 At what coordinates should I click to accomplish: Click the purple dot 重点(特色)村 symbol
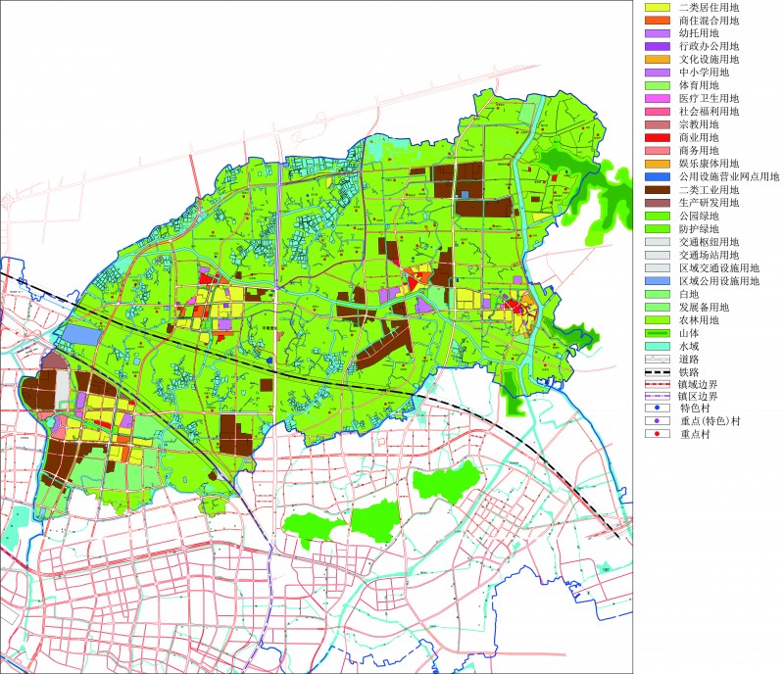(x=656, y=423)
